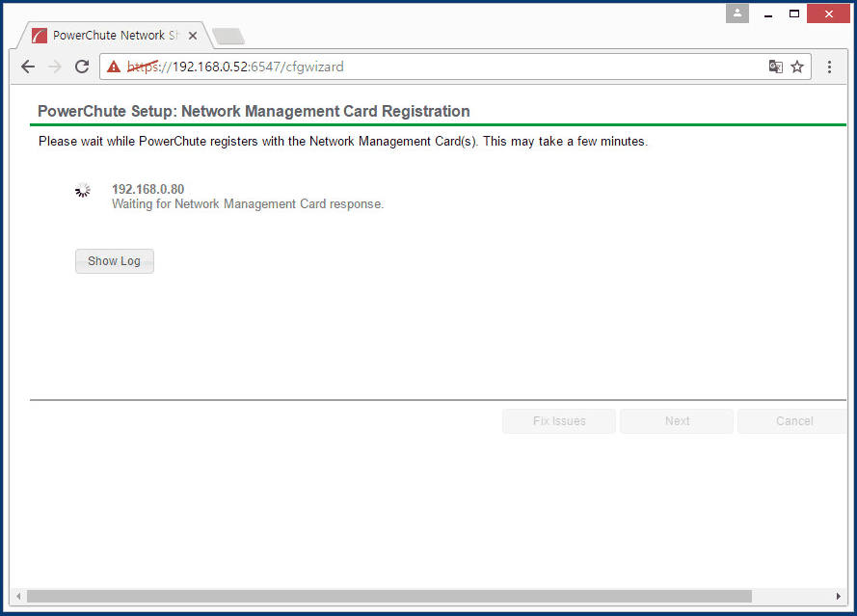857x616 pixels.
Task: Click the scrollbar right arrow
Action: [x=839, y=596]
